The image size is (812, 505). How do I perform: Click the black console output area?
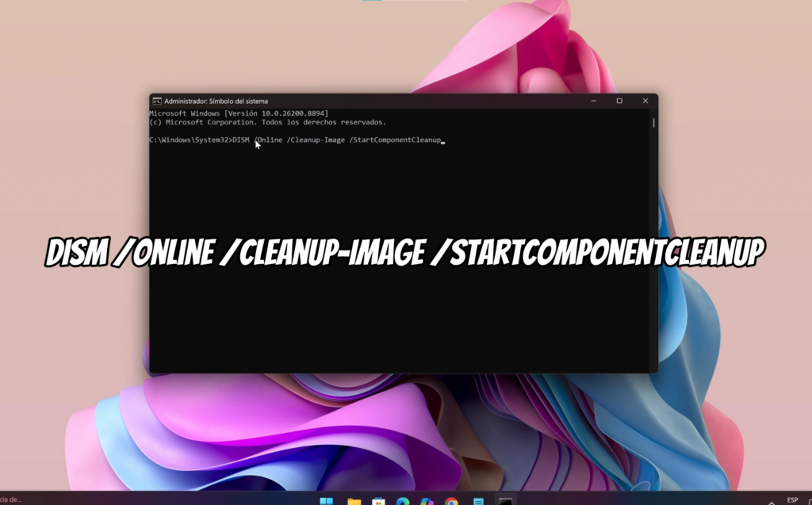tap(401, 311)
